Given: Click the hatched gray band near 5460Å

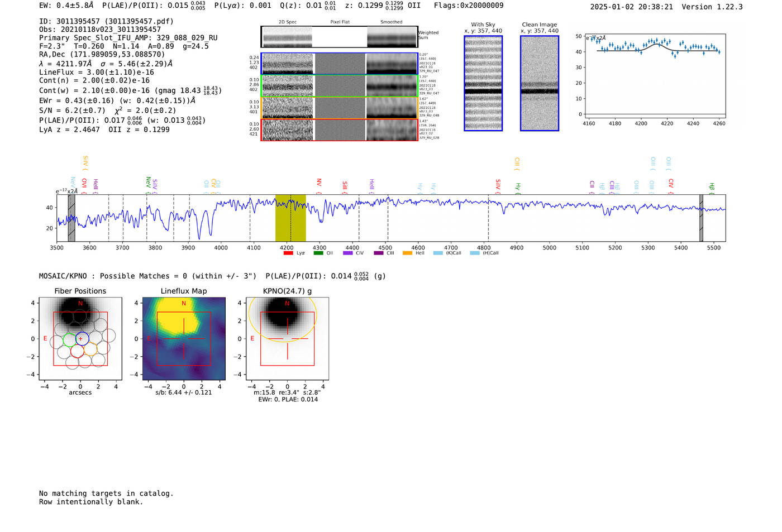Looking at the screenshot, I should coord(702,218).
